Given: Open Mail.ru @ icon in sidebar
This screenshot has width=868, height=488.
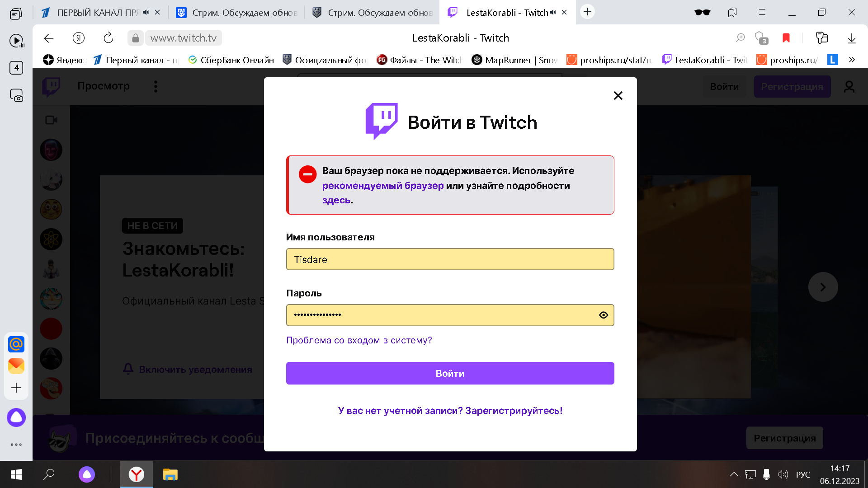Looking at the screenshot, I should pos(16,344).
